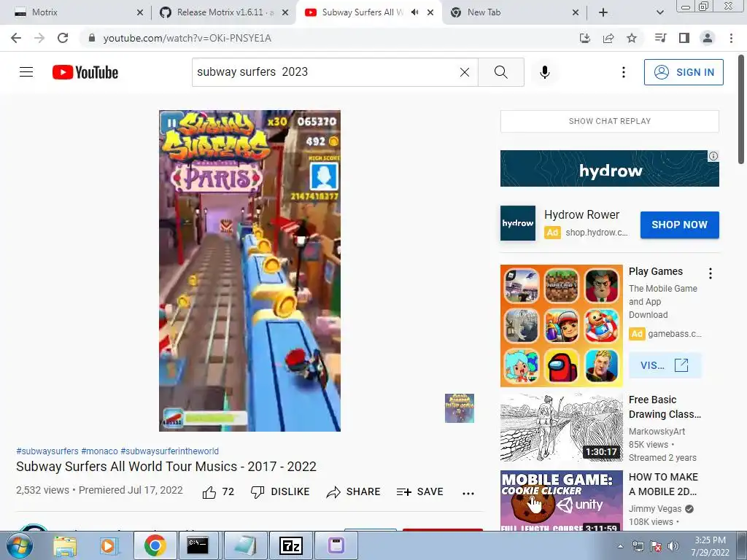Viewport: 747px width, 560px height.
Task: Click the #monaco hashtag
Action: [99, 451]
